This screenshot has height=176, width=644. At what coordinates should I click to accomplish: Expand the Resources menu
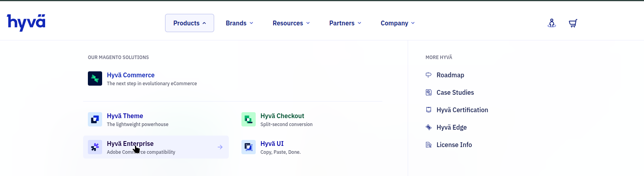(291, 23)
